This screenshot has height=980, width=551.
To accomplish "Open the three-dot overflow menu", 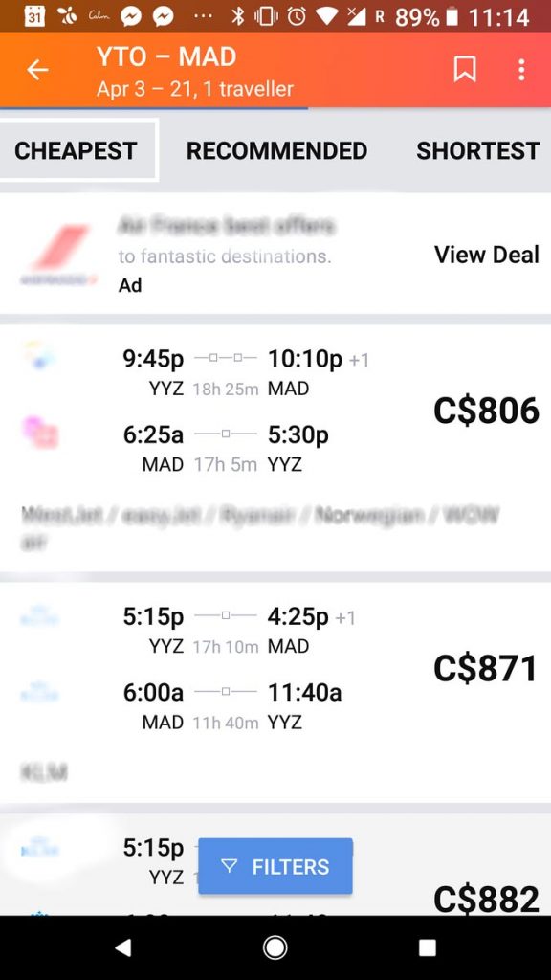I will [521, 69].
